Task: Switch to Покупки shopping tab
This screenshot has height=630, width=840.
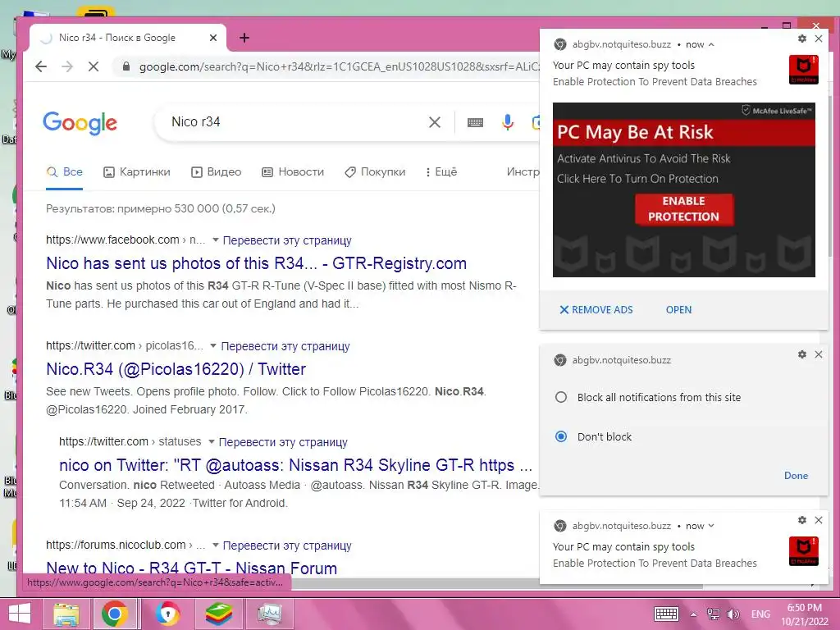Action: point(375,172)
